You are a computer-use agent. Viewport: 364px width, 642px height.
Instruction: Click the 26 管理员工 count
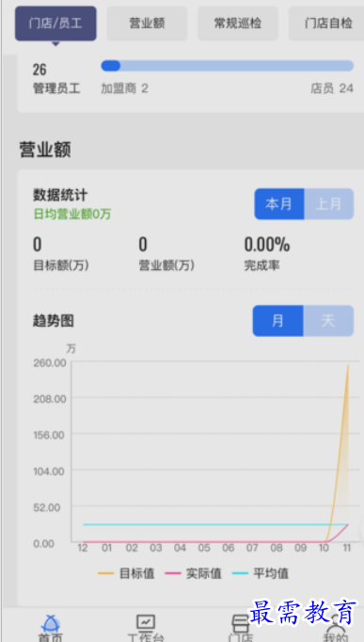[40, 70]
